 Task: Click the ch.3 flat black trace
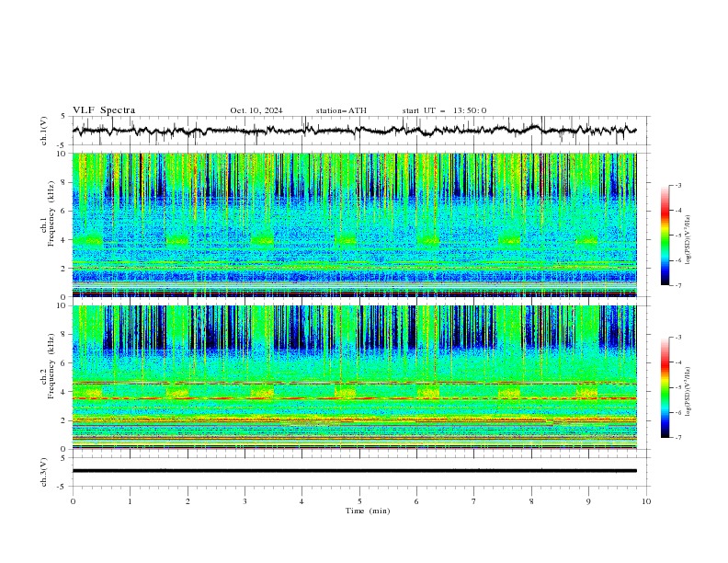[x=354, y=471]
